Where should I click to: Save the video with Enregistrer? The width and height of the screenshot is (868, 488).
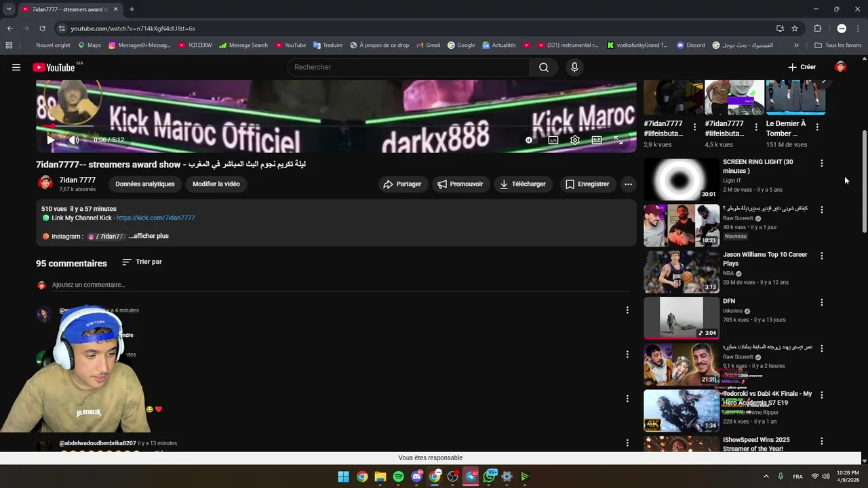click(587, 184)
